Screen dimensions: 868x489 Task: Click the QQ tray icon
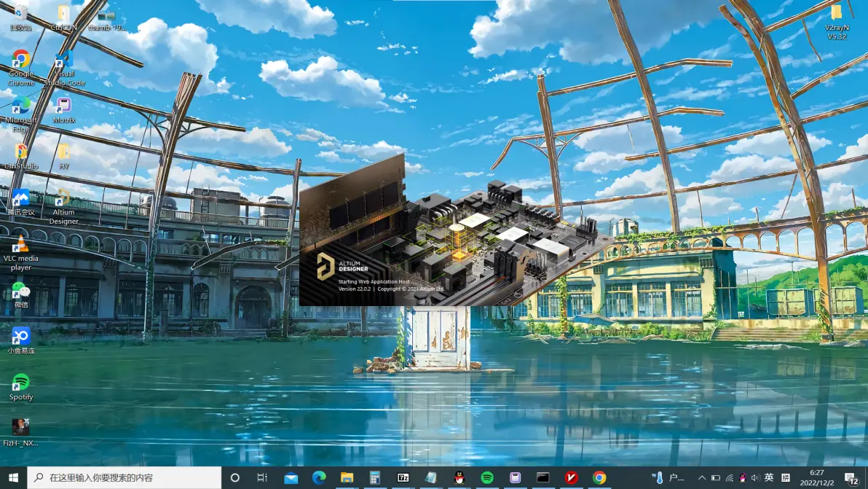tap(742, 477)
